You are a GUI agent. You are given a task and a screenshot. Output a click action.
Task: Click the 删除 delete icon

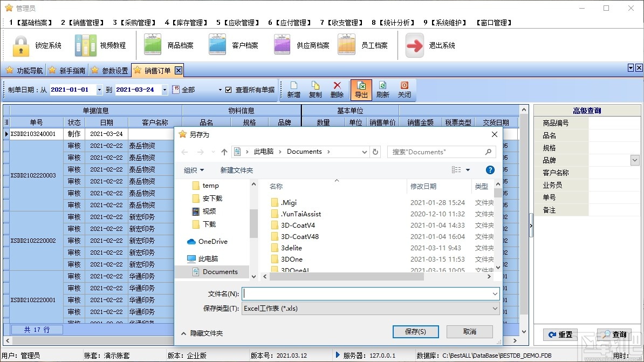(x=337, y=89)
